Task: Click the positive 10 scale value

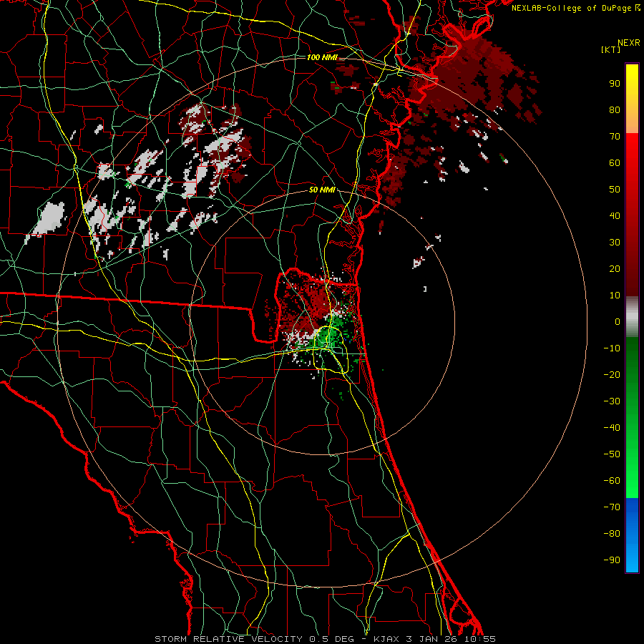Action: point(615,296)
